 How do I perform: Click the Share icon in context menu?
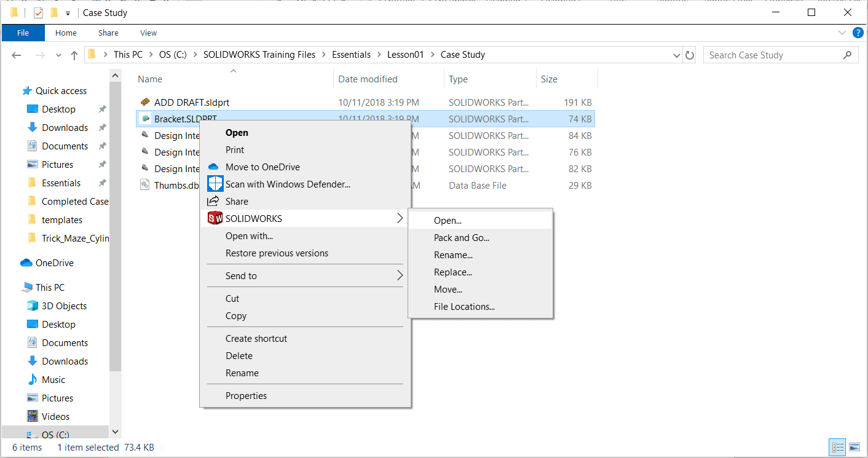(213, 201)
